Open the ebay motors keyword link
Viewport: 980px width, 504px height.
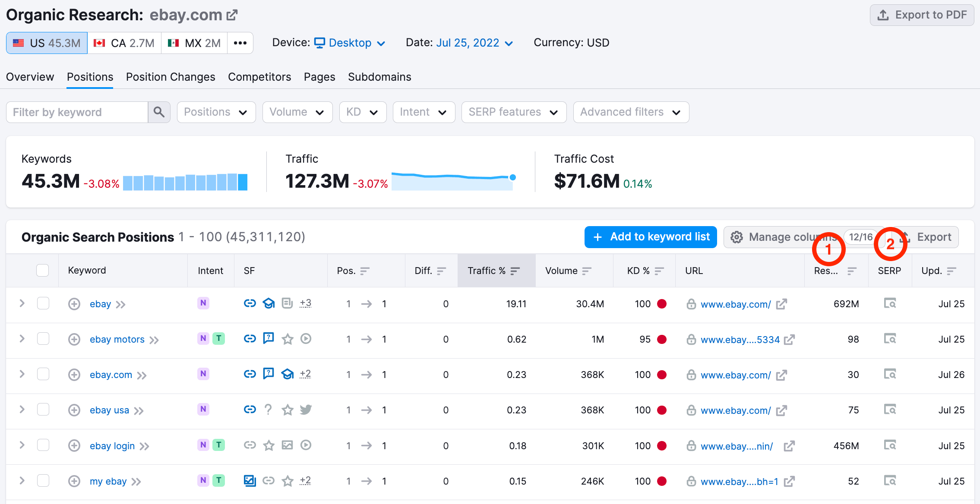tap(117, 340)
